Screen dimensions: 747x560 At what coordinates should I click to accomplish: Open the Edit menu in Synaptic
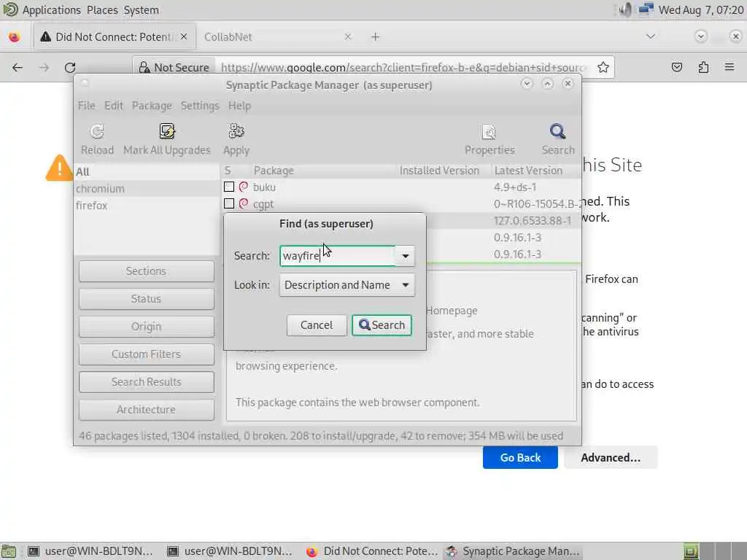coord(113,106)
